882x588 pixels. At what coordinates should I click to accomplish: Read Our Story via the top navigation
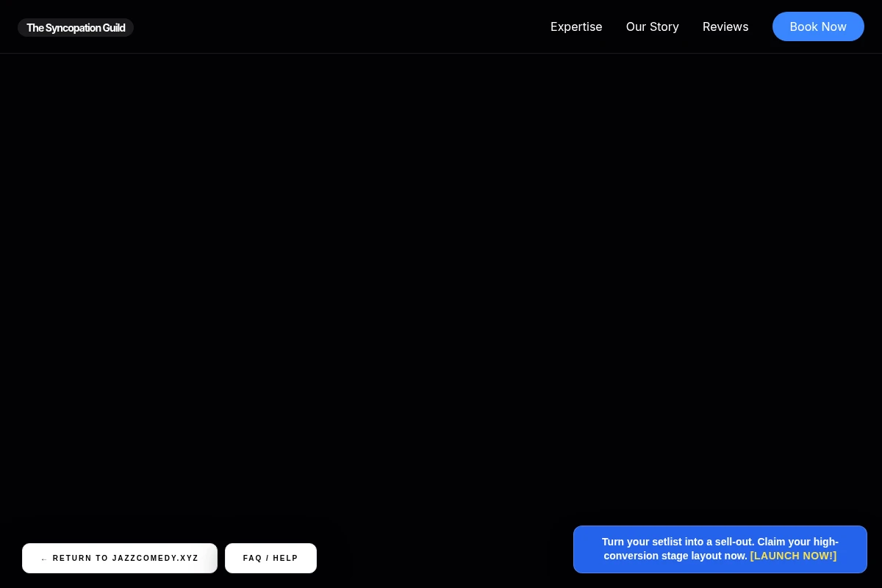(x=653, y=26)
